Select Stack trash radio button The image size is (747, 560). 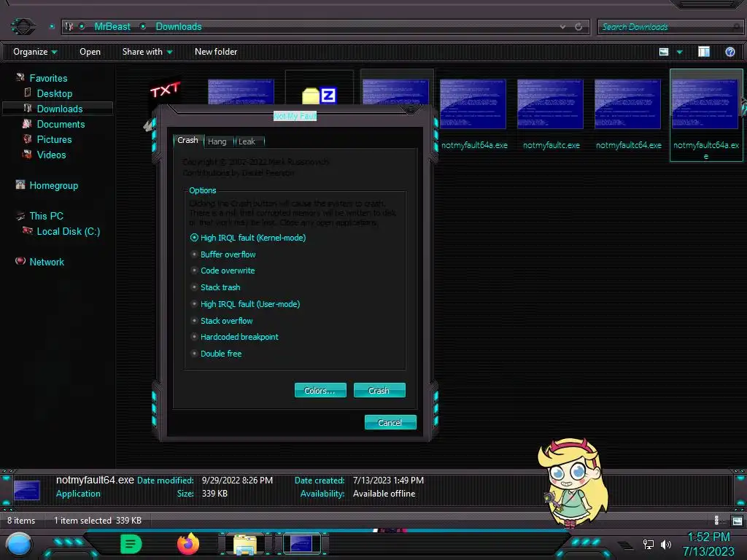(215, 287)
